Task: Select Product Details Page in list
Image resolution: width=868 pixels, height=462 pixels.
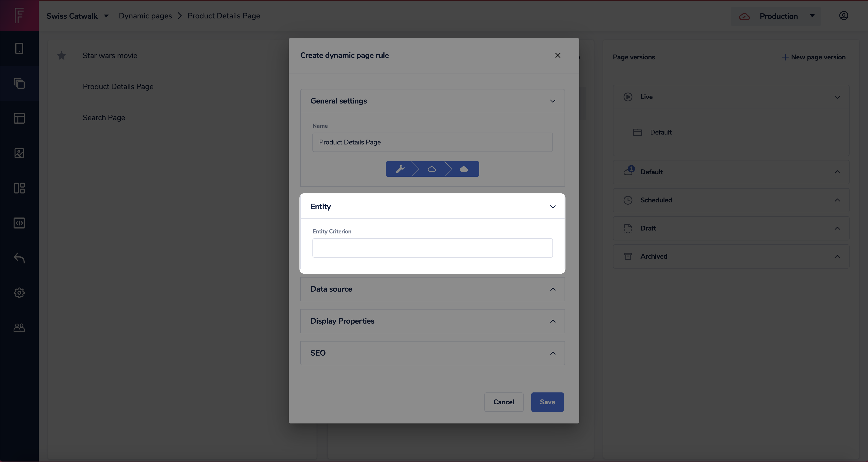Action: coord(118,87)
